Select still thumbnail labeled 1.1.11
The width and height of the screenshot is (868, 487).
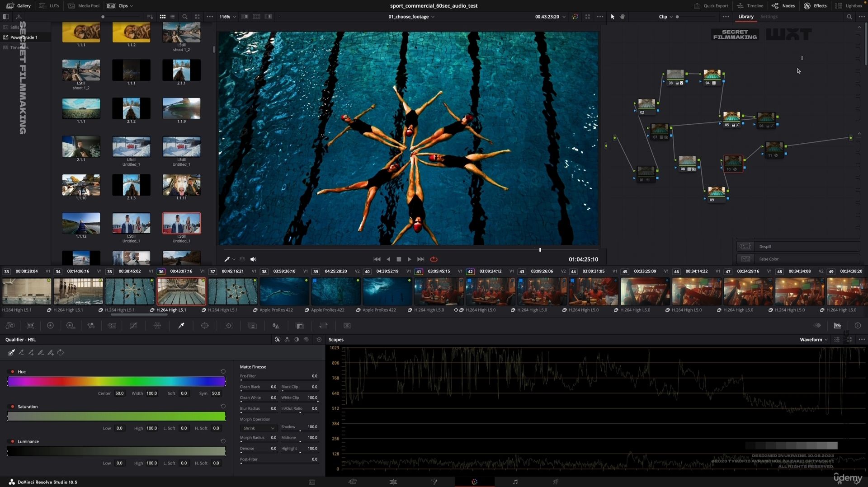(x=181, y=185)
